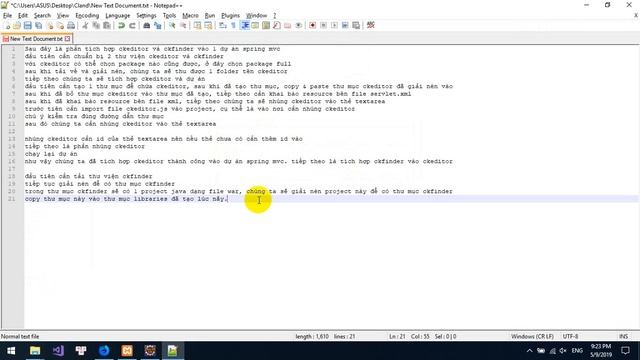
Task: Open File Explorer from the taskbar
Action: (35, 351)
